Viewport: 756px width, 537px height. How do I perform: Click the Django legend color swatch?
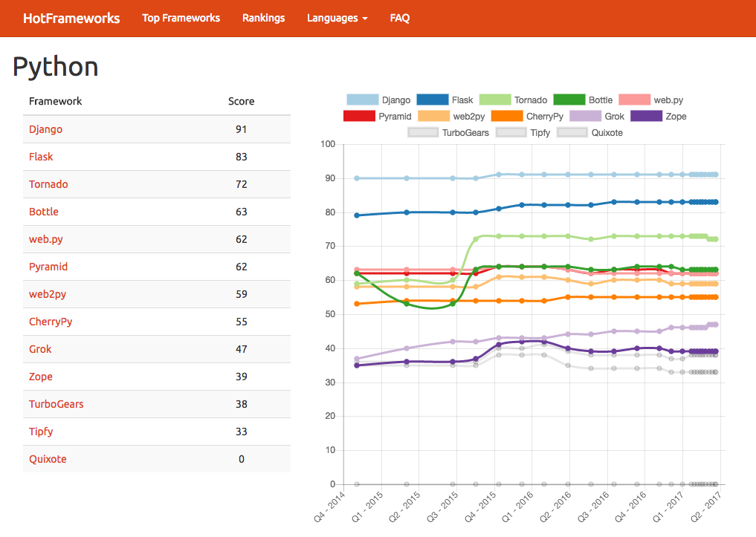(361, 100)
